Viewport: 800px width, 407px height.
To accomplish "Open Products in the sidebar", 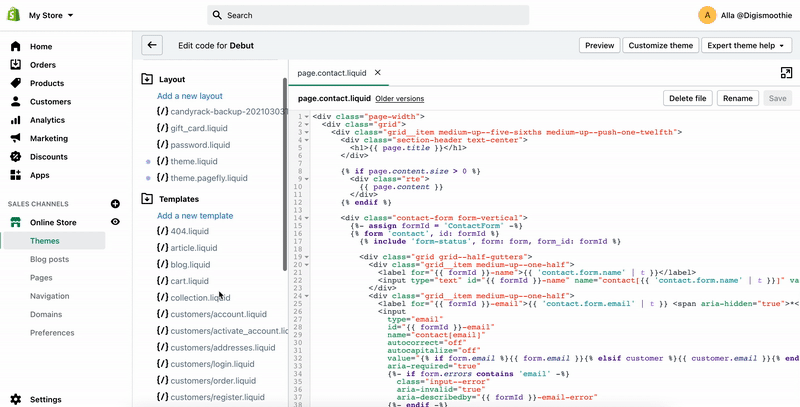I will point(47,83).
